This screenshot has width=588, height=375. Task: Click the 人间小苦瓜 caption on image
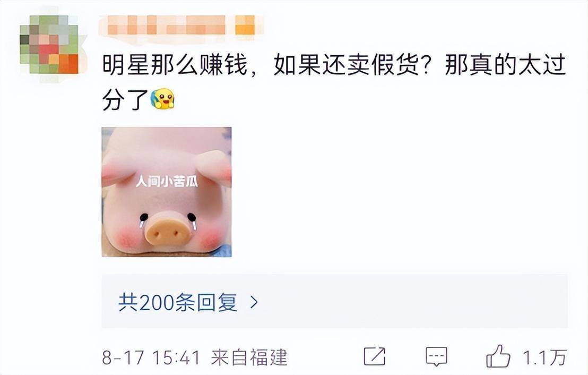[167, 182]
